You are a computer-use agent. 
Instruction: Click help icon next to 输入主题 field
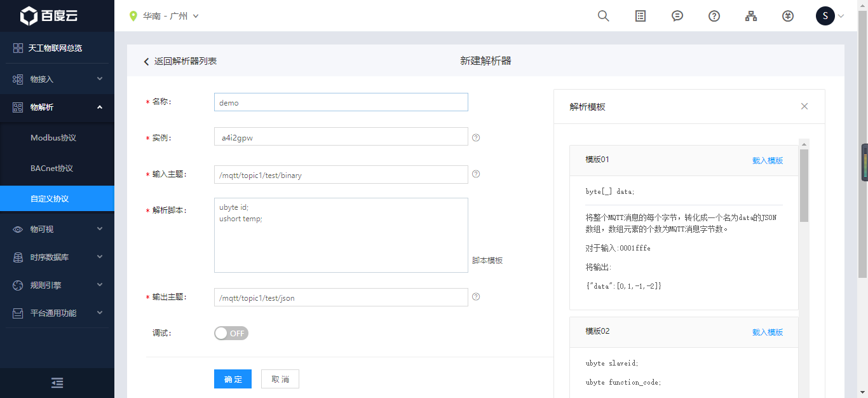tap(476, 174)
